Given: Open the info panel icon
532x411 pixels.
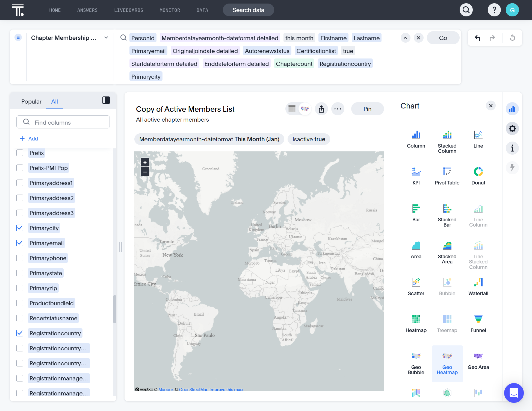Looking at the screenshot, I should [512, 148].
